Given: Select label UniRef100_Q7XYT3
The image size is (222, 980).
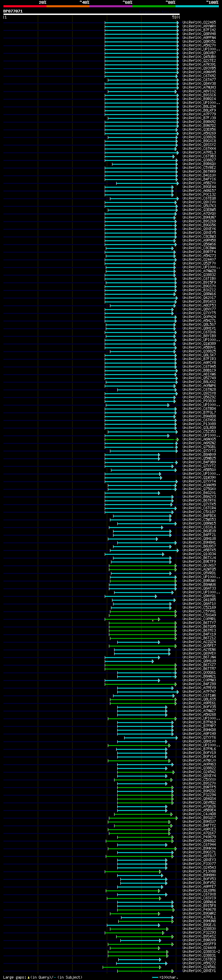Looking at the screenshot, I should [x=199, y=451].
